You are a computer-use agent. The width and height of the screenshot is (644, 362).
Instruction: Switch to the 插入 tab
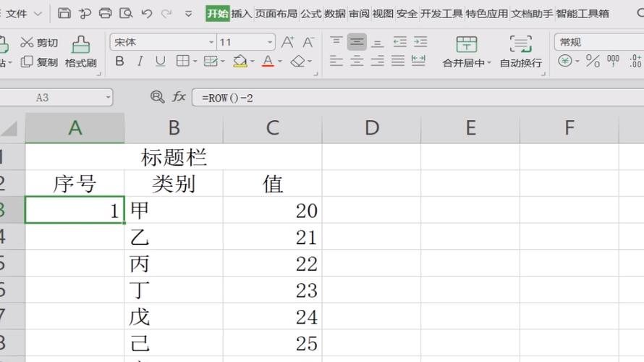click(x=241, y=14)
